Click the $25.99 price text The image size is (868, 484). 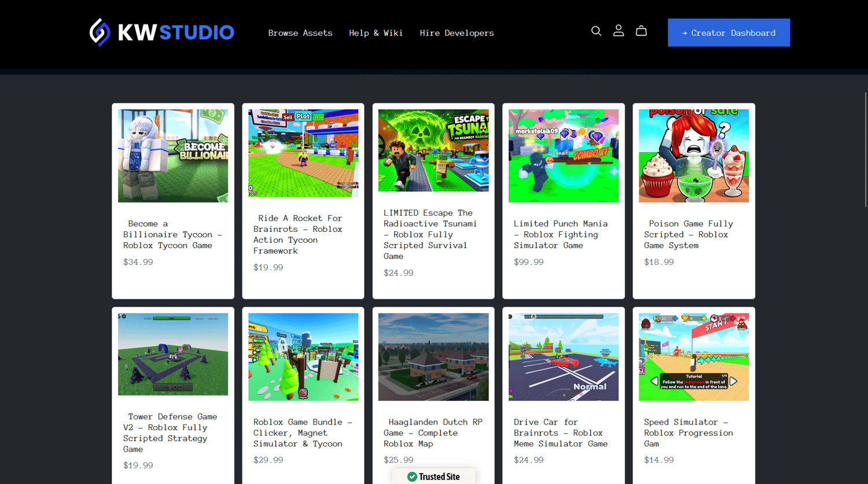coord(399,460)
